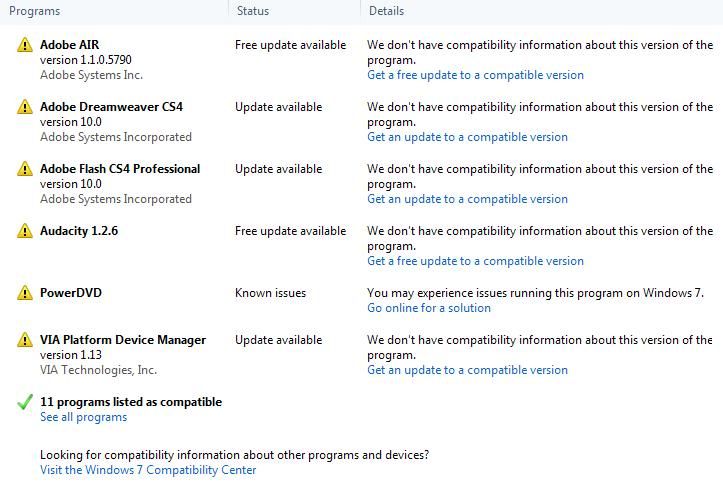The height and width of the screenshot is (487, 723).
Task: Click the warning icon beside VIA Platform Device Manager
Action: 25,340
